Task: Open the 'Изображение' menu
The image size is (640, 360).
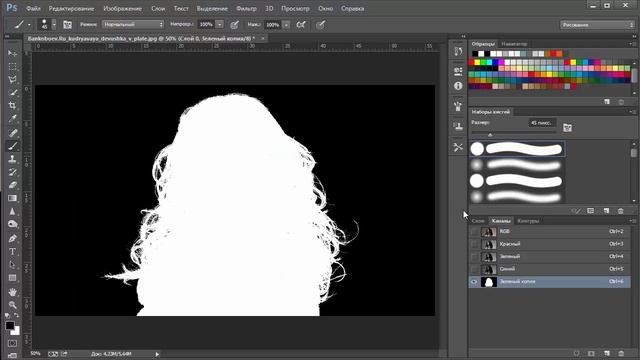Action: (122, 8)
